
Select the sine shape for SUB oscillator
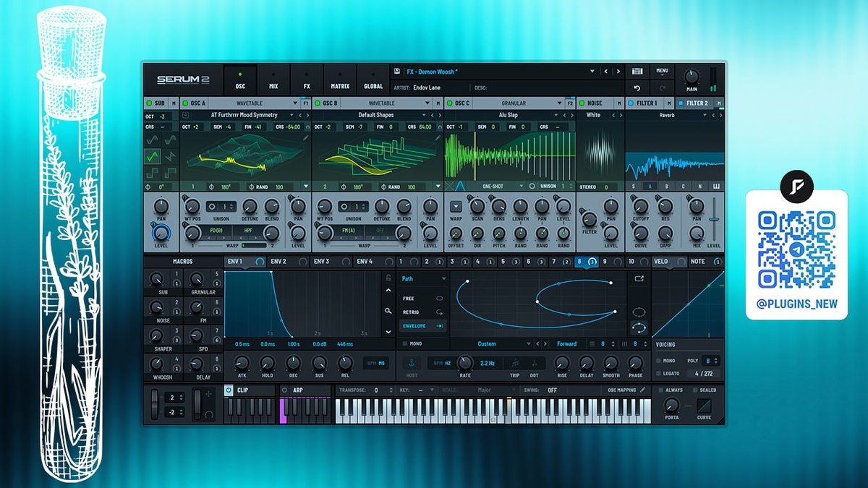(152, 139)
